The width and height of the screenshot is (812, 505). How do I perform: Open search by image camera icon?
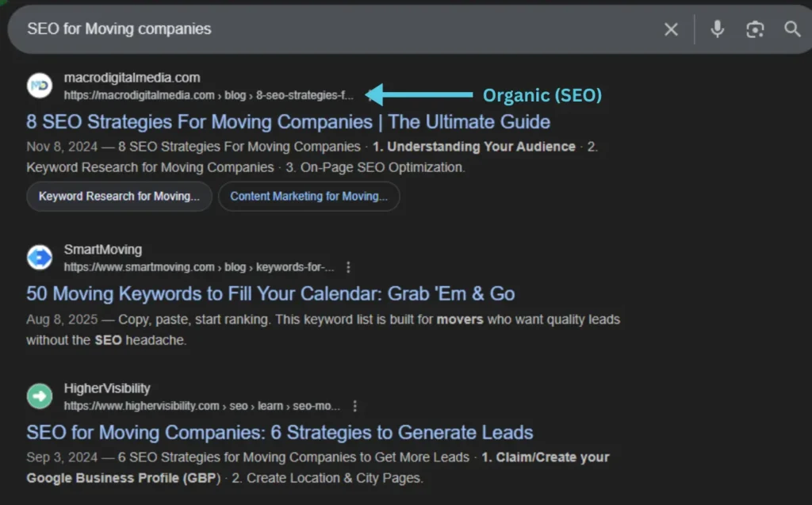[755, 30]
